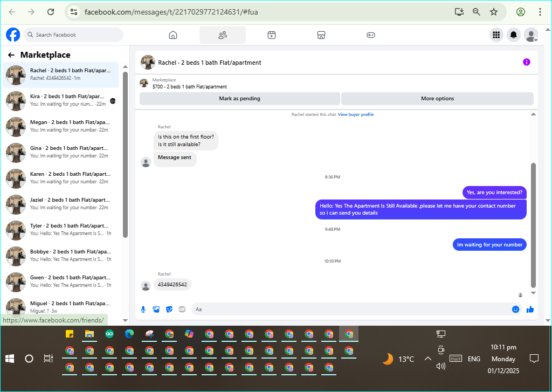Open the Facebook menu grid icon
Image resolution: width=552 pixels, height=392 pixels.
click(x=496, y=35)
